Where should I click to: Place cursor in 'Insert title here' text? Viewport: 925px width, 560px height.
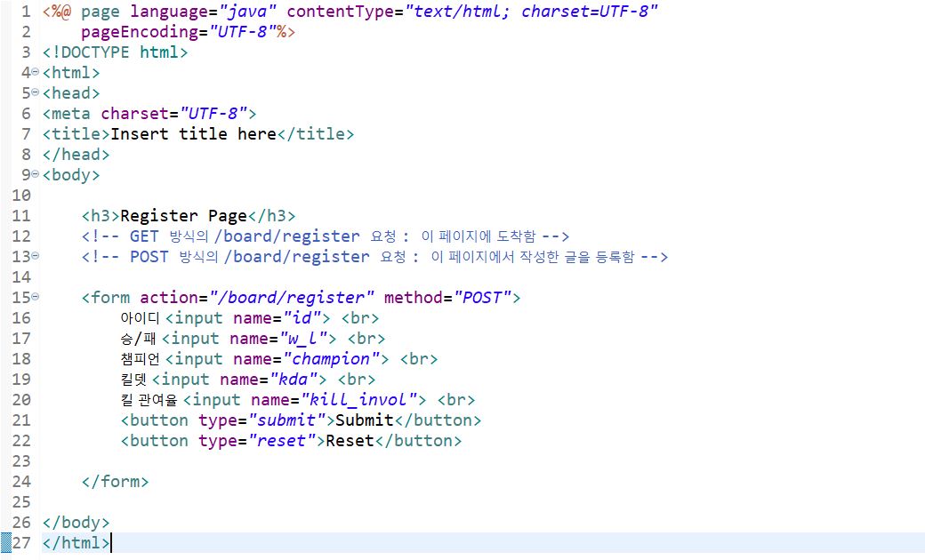click(x=194, y=134)
